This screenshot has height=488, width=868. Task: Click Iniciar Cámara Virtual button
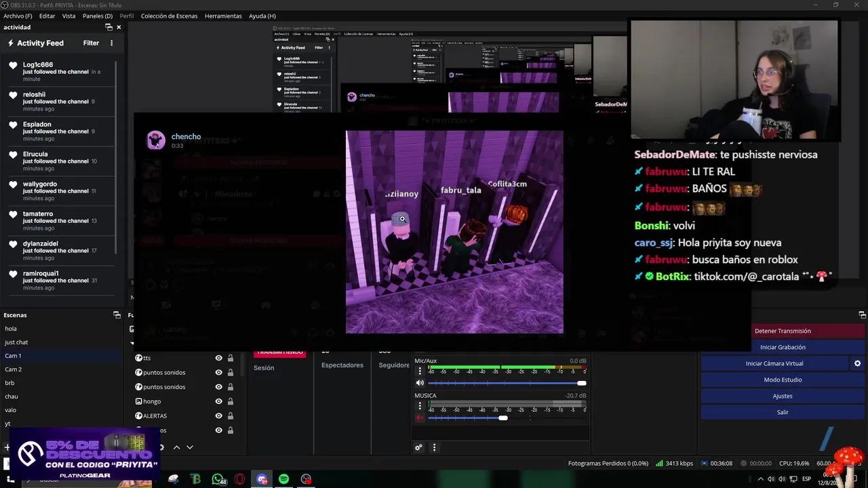point(774,363)
